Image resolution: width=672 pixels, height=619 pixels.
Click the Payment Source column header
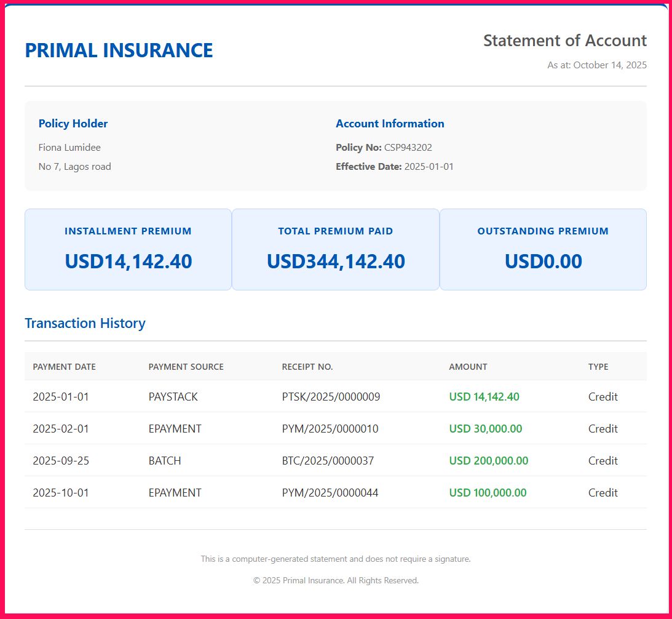pos(186,367)
